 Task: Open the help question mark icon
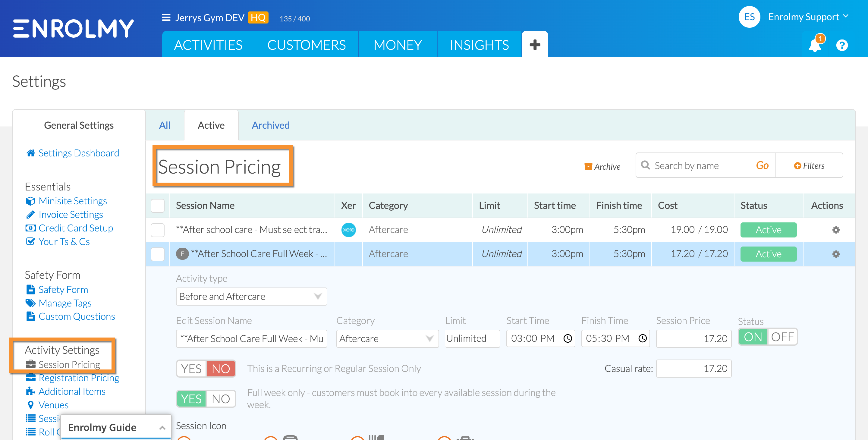point(842,45)
